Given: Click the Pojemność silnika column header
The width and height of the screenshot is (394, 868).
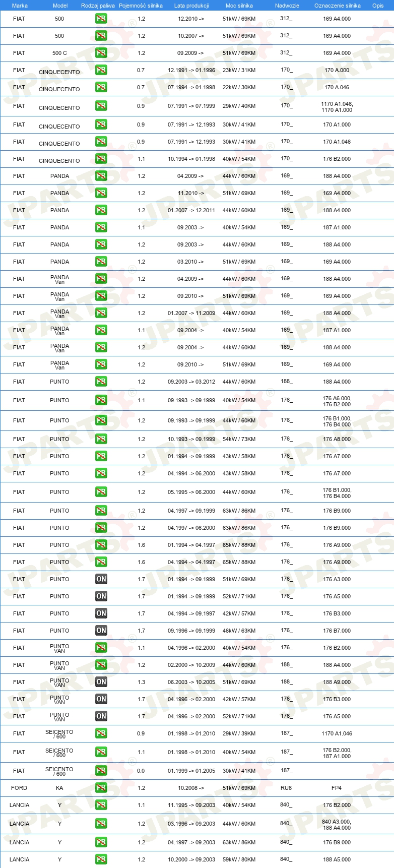Looking at the screenshot, I should click(x=141, y=6).
